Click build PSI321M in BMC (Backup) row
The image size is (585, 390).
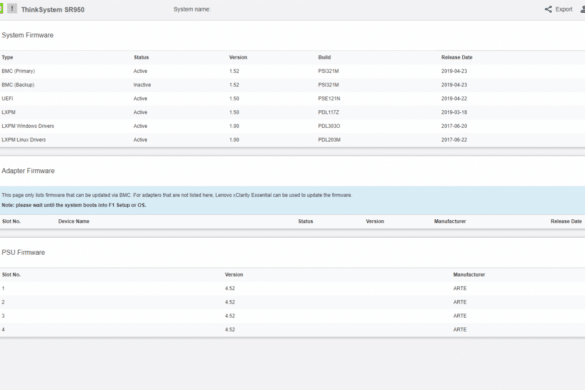click(x=328, y=85)
